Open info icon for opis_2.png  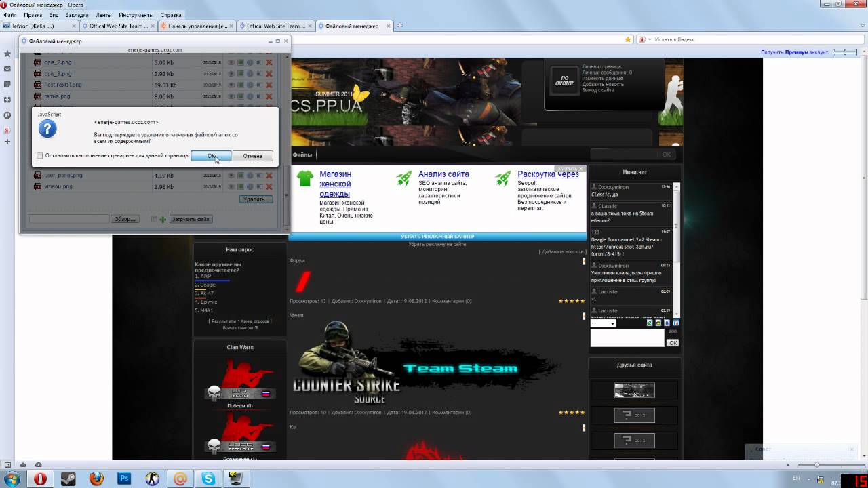click(x=250, y=62)
